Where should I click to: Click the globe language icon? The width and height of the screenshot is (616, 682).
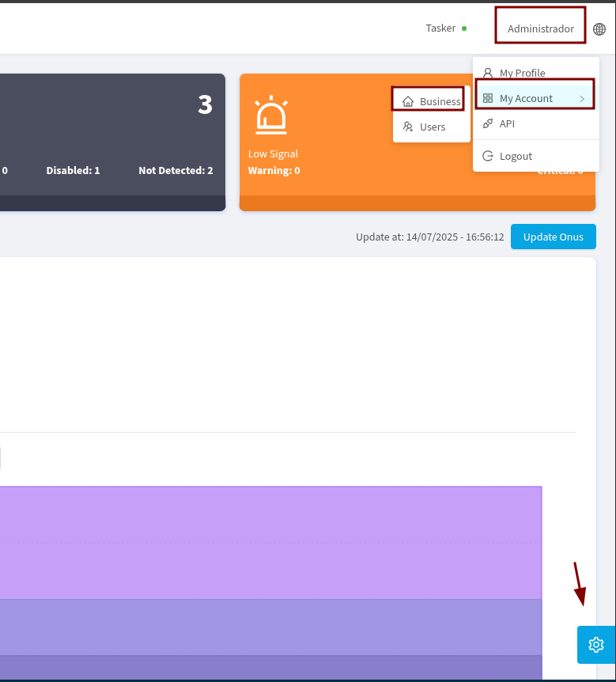pos(599,29)
